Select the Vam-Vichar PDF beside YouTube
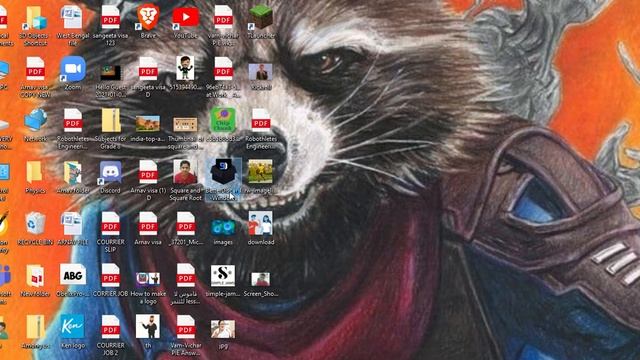Image resolution: width=640 pixels, height=360 pixels. [223, 18]
